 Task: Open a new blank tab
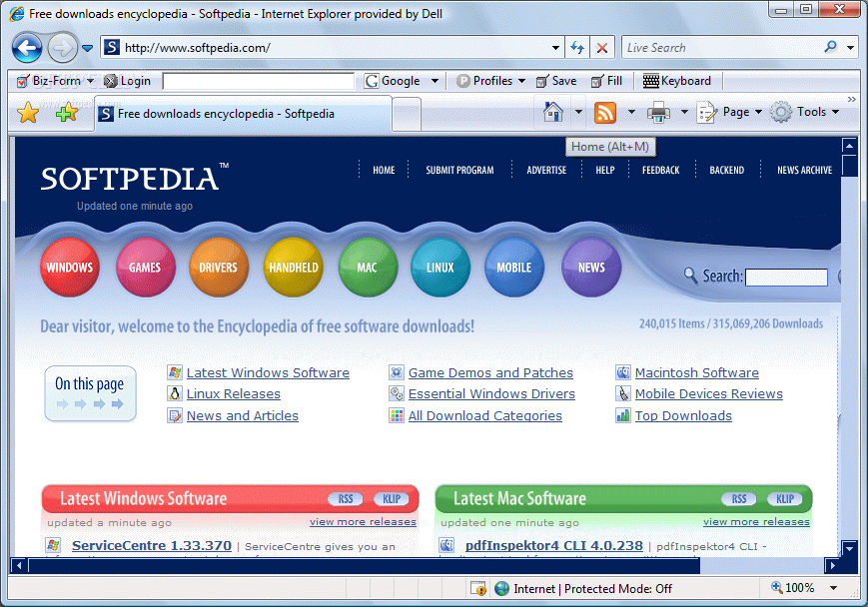click(407, 115)
